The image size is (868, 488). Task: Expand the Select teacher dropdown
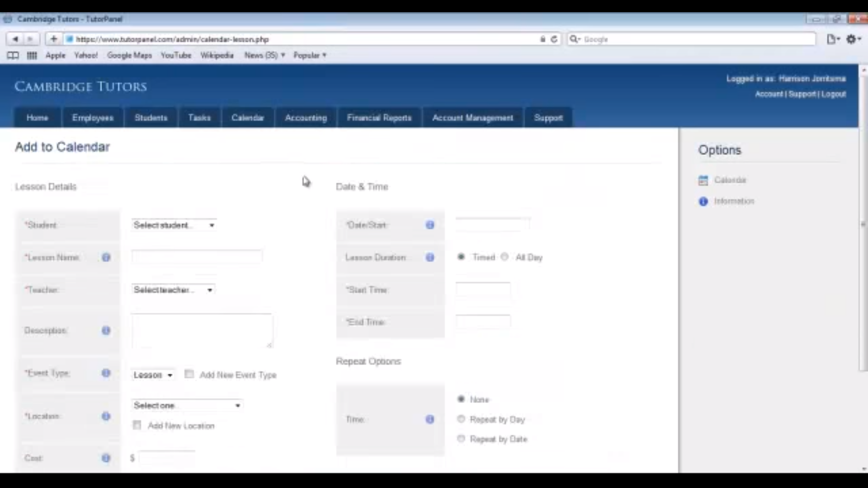click(173, 290)
